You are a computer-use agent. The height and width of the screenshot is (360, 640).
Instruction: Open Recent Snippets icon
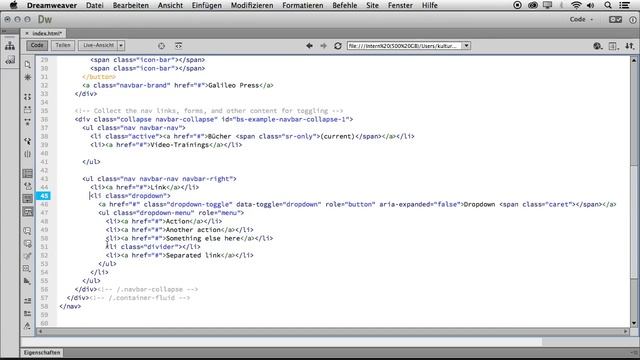tap(28, 269)
